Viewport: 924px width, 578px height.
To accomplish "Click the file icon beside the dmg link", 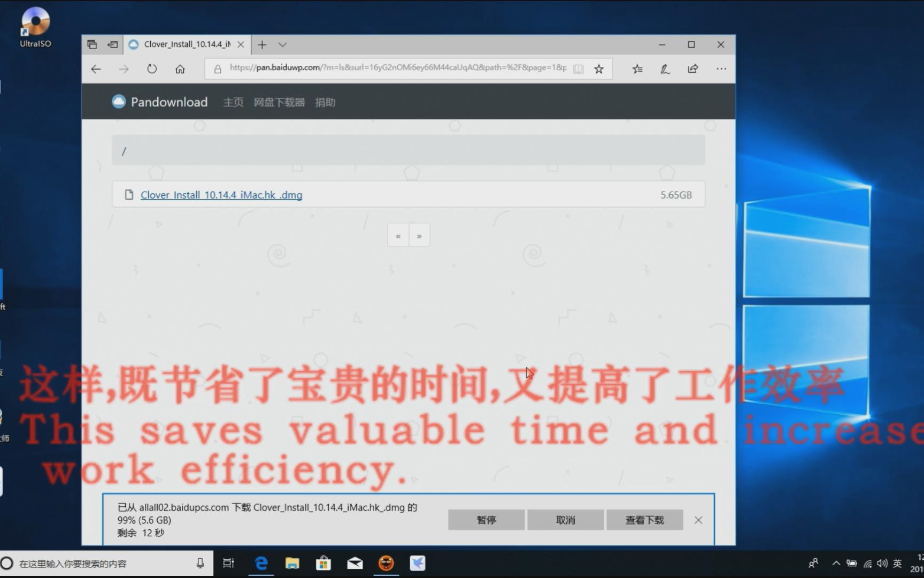I will click(x=129, y=195).
